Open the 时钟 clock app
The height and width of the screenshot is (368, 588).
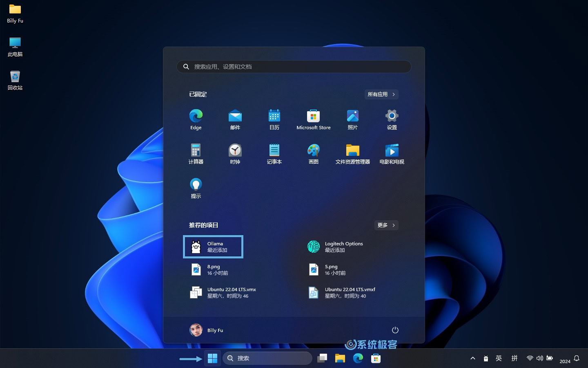pyautogui.click(x=235, y=154)
